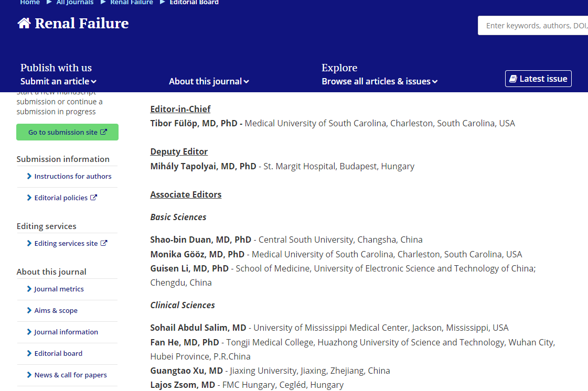Open the Editorial board sidebar link

tap(58, 353)
